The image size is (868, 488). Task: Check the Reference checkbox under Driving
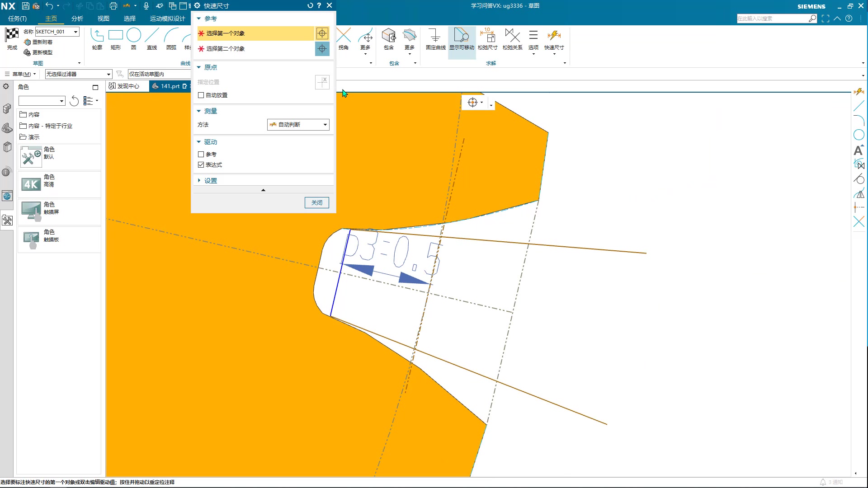click(x=201, y=155)
